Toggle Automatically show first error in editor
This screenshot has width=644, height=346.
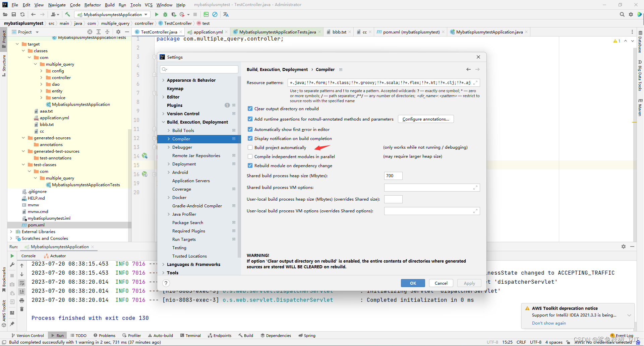[250, 129]
